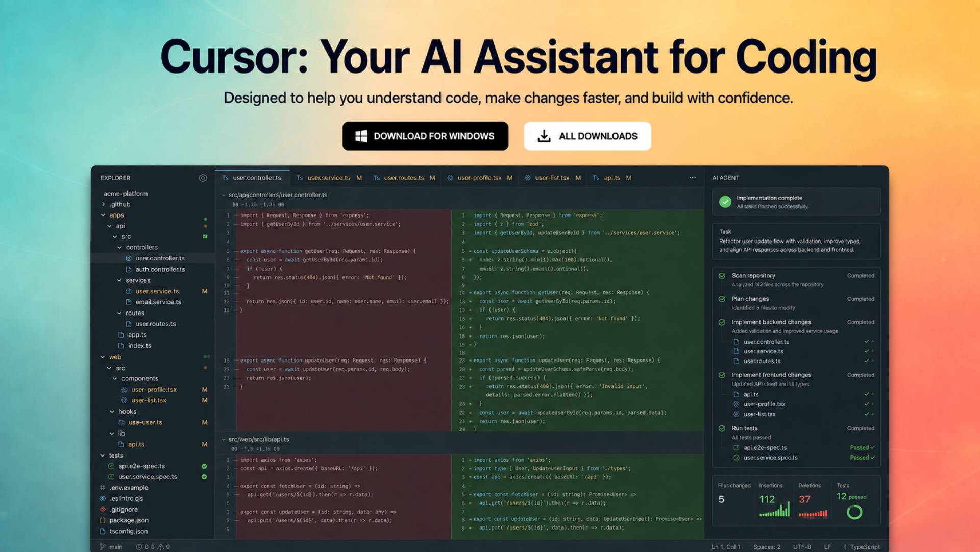Screen dimensions: 980x552
Task: Collapse the src/web/src/lib/api.ts diff section
Action: (224, 439)
